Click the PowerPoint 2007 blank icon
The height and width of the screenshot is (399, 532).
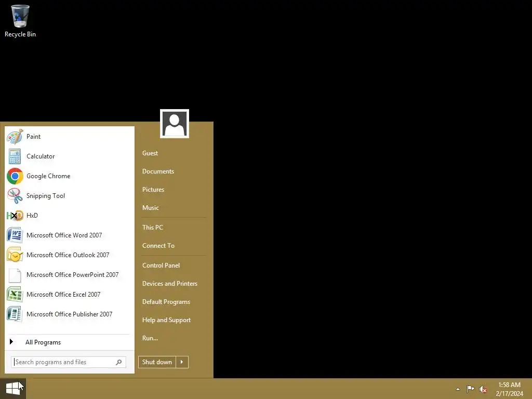[15, 275]
